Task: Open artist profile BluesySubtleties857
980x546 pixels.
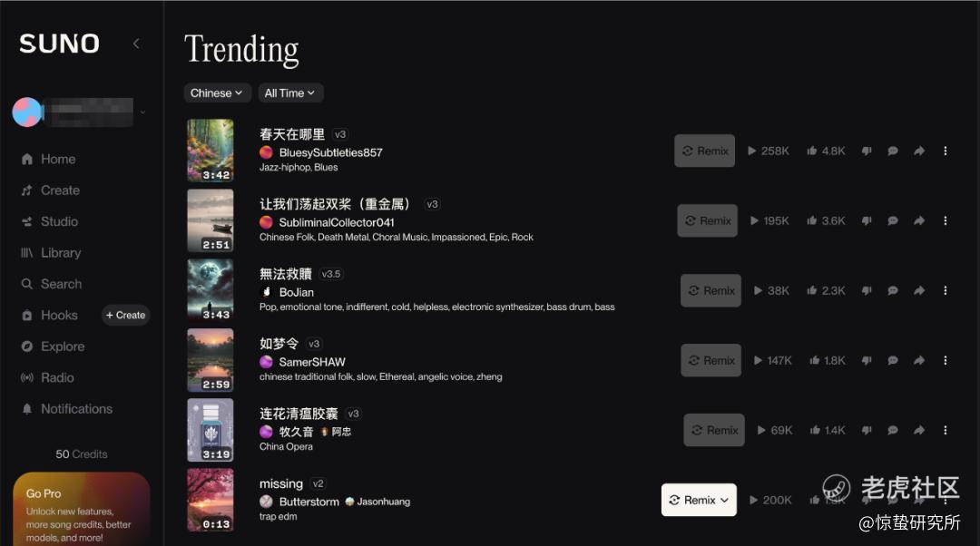Action: point(330,152)
